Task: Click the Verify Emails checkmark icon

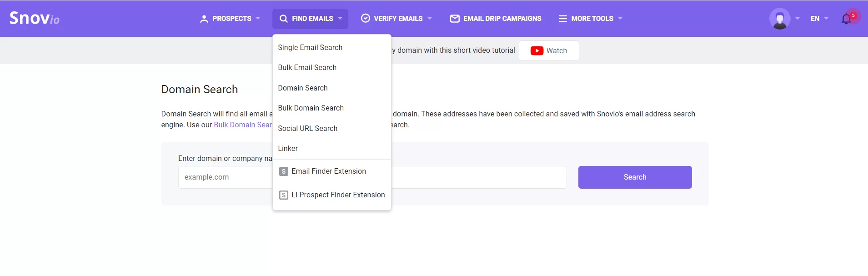Action: tap(365, 19)
